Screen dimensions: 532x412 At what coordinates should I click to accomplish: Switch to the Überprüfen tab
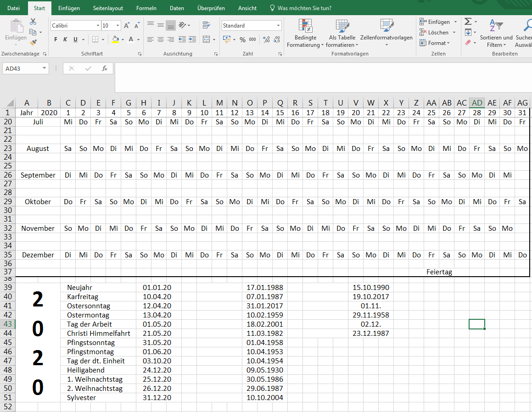pos(211,8)
